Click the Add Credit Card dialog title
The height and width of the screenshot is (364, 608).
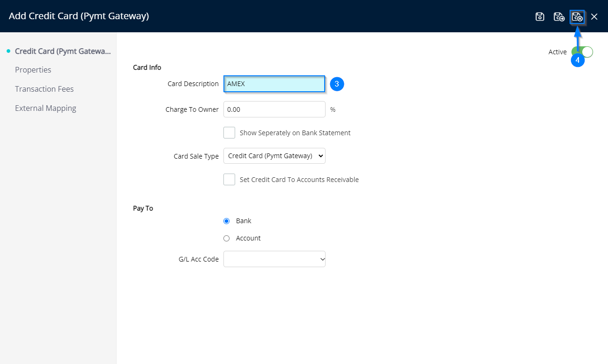pos(79,16)
